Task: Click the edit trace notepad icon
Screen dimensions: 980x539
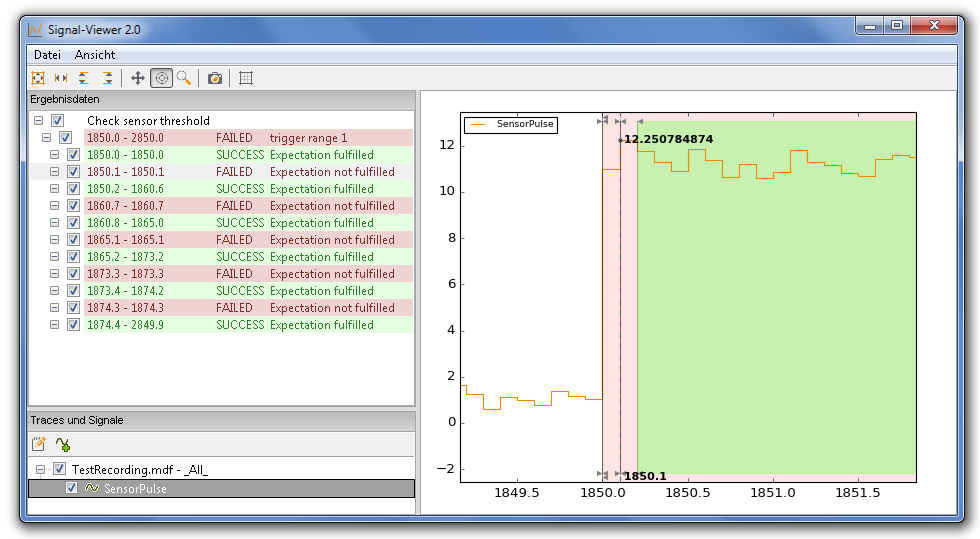Action: 39,445
